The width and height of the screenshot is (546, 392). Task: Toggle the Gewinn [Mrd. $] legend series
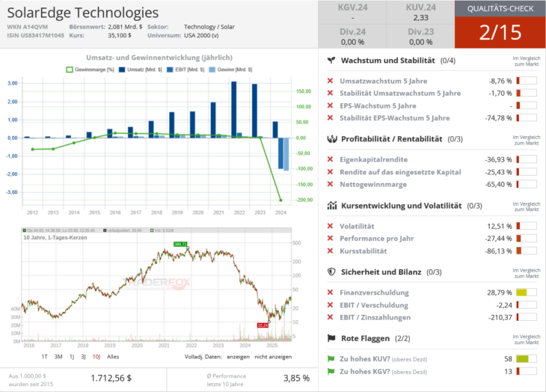(230, 70)
